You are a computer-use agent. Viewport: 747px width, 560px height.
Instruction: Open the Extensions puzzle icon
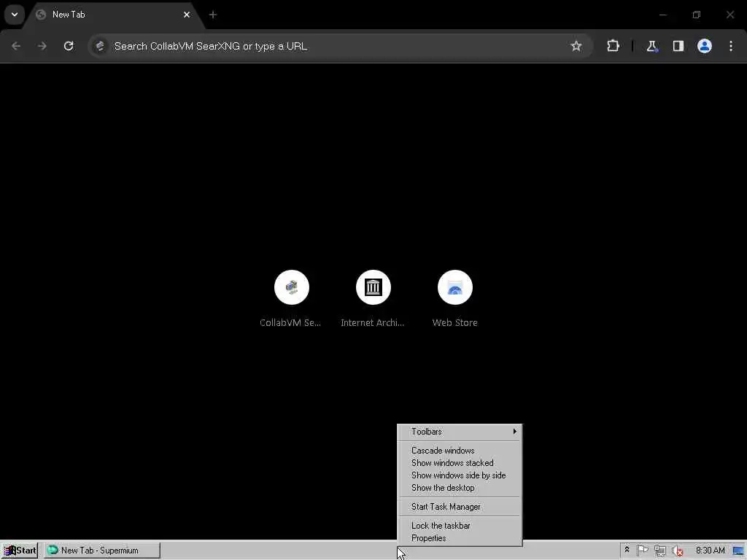pyautogui.click(x=613, y=46)
